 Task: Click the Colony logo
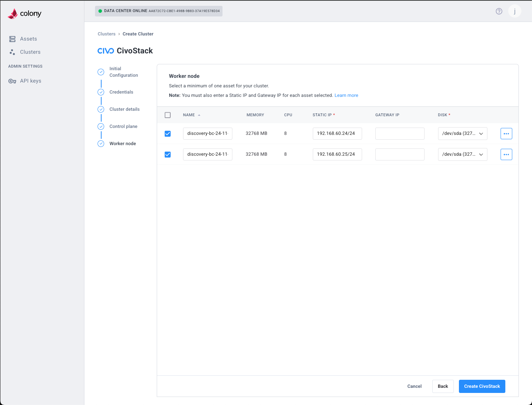point(24,13)
